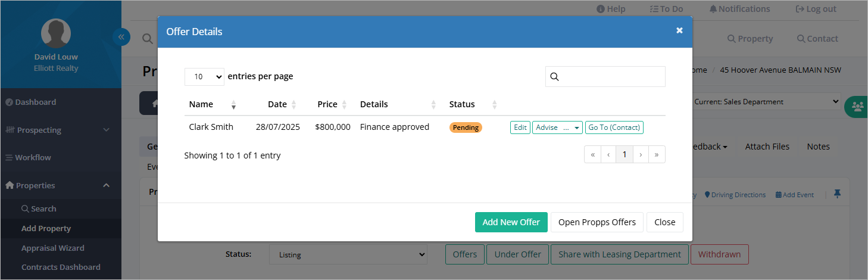The width and height of the screenshot is (868, 280).
Task: Close Offer Details dialog with X icon
Action: 679,30
